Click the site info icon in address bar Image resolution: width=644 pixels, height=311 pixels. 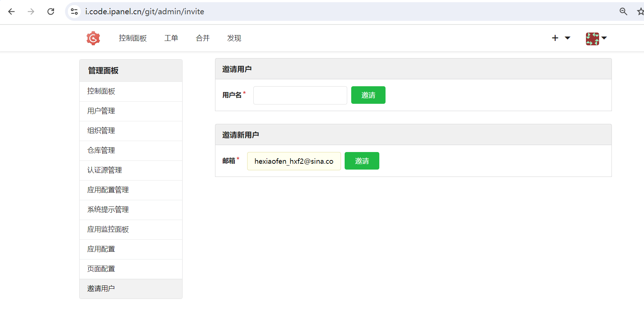pyautogui.click(x=74, y=12)
